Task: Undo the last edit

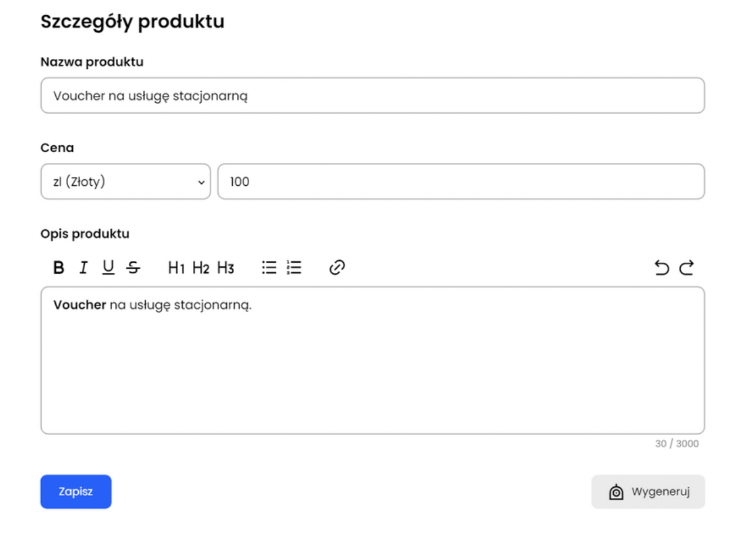Action: pos(662,268)
